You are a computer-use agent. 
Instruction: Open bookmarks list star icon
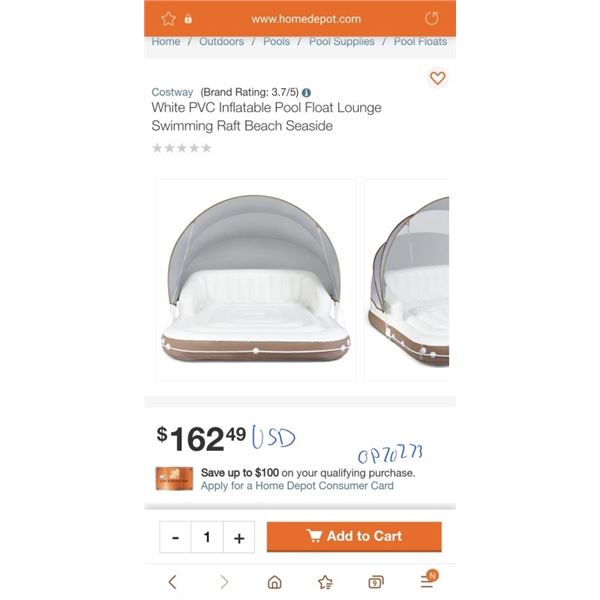pyautogui.click(x=325, y=582)
